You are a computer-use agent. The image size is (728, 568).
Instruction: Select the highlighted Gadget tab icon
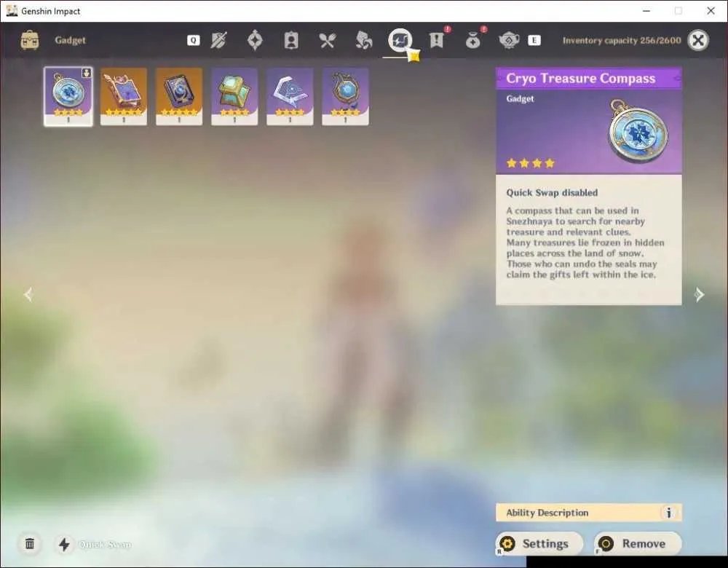[x=400, y=40]
